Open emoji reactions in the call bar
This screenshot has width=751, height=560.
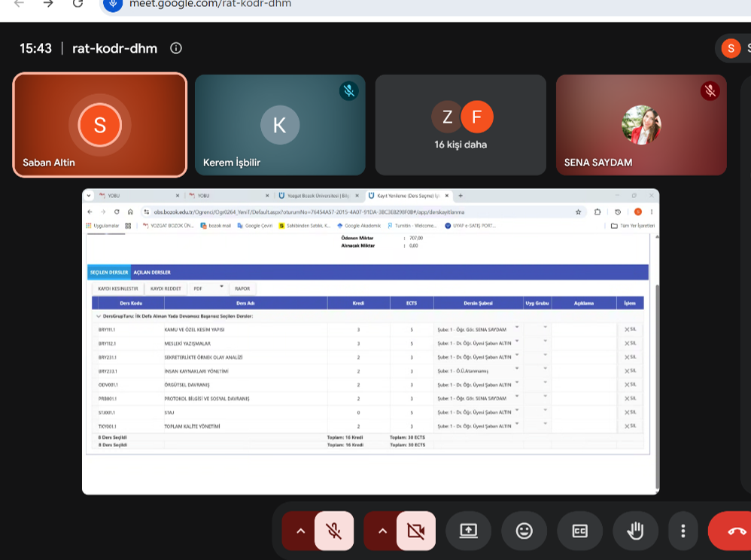(x=524, y=531)
